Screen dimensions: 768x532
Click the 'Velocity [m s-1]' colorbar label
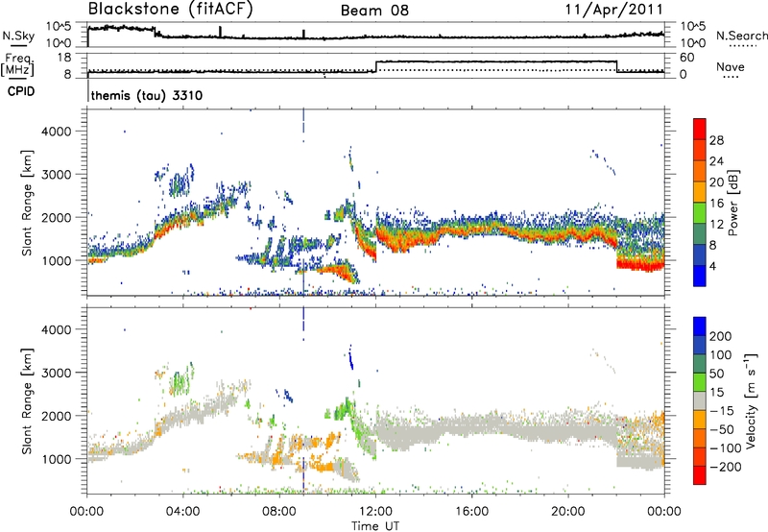[750, 400]
